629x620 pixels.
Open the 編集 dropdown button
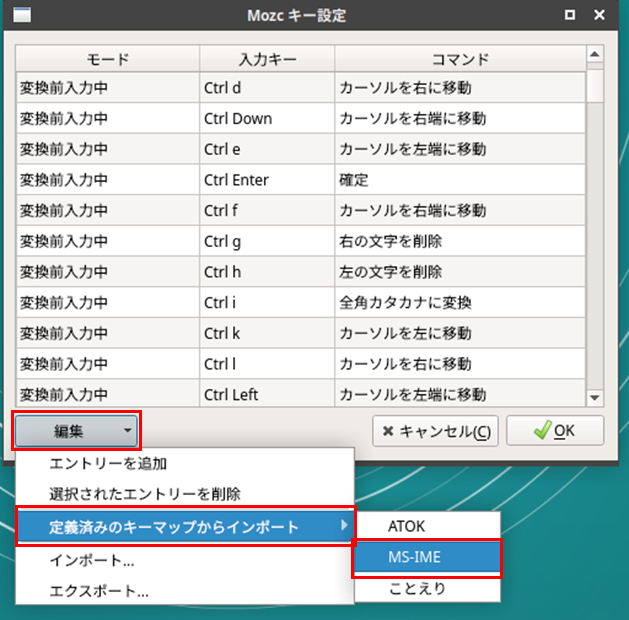point(76,431)
